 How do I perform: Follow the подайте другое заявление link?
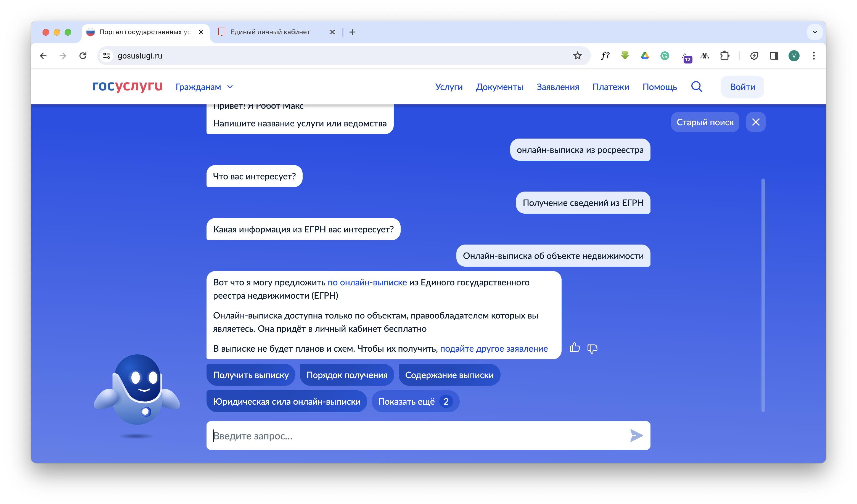[494, 349]
